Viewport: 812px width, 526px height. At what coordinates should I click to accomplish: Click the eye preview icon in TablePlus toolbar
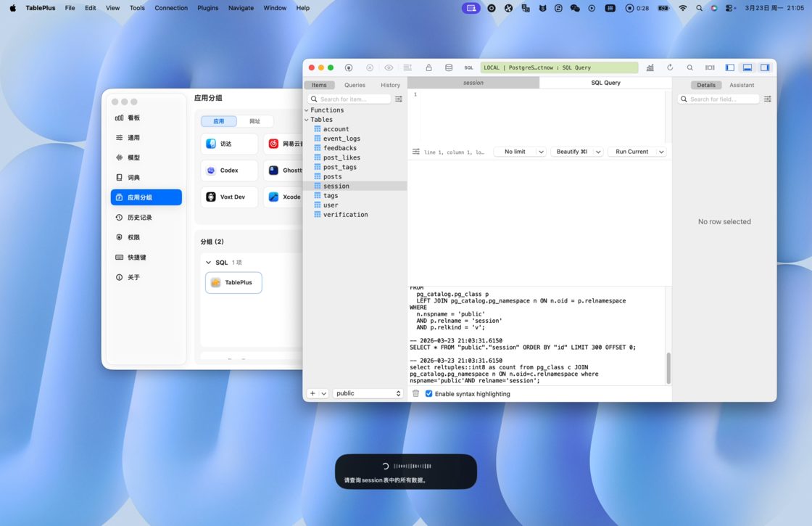(x=389, y=68)
